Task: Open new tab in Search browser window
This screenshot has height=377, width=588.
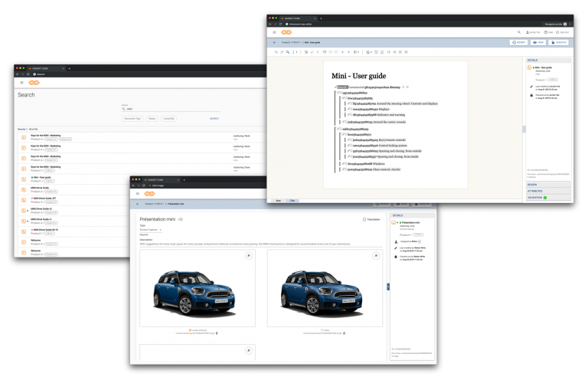Action: click(x=70, y=69)
